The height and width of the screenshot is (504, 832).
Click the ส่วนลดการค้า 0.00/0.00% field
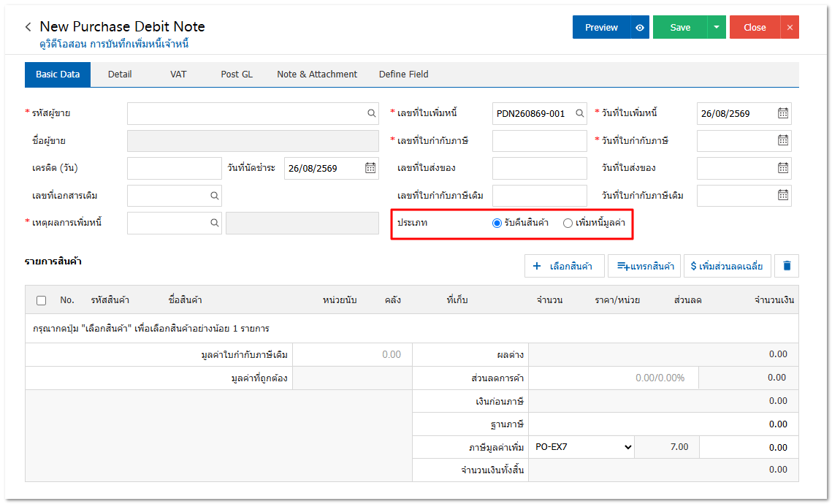[x=613, y=378]
